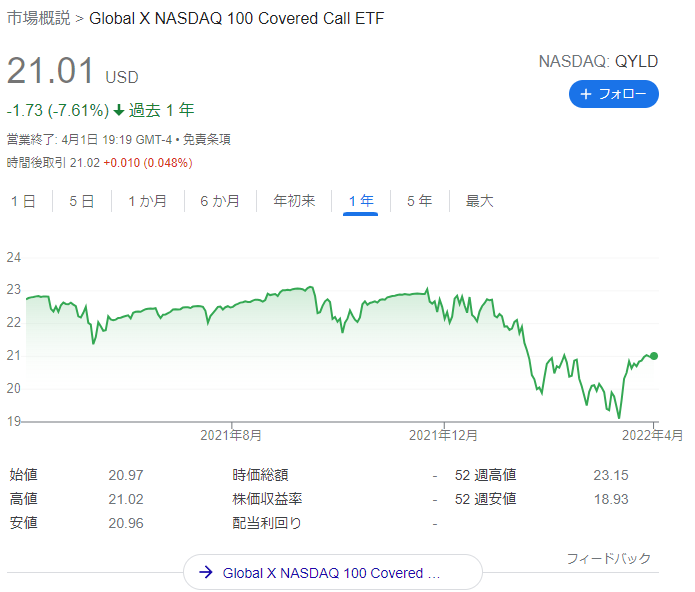Click the 始値 value 20.97
695x592 pixels.
point(126,475)
